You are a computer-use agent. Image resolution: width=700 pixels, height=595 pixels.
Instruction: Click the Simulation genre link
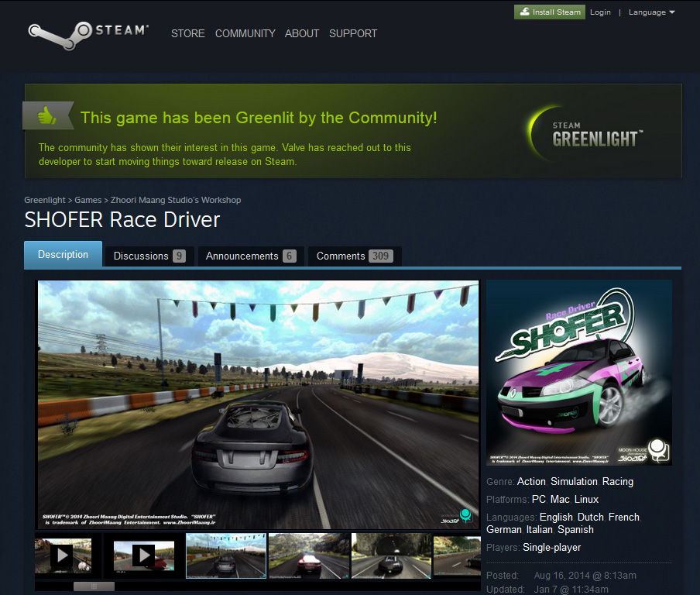574,482
